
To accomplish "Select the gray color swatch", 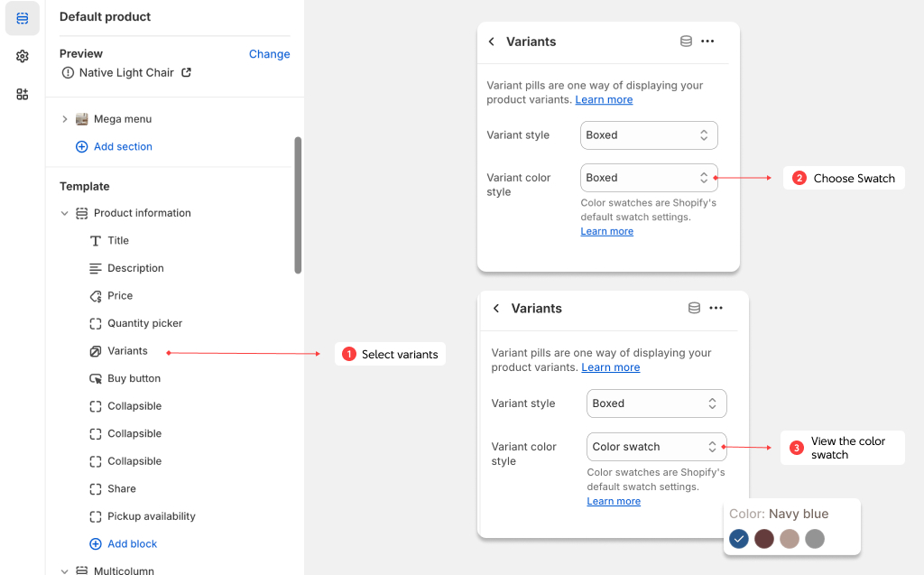I will pos(815,539).
